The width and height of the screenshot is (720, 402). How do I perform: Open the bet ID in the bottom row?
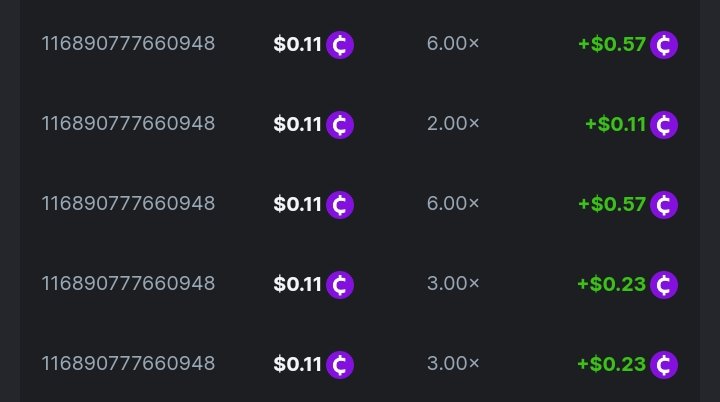[x=128, y=363]
